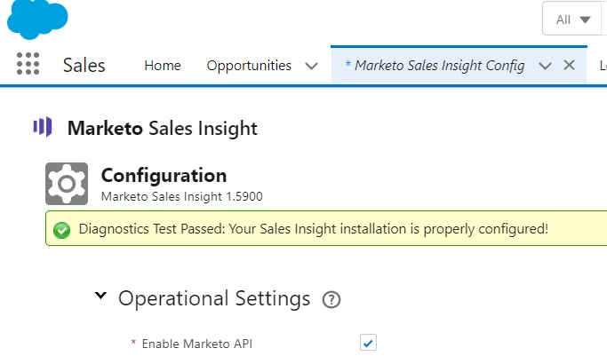The height and width of the screenshot is (364, 607).
Task: Click the Diagnostics Test Passed message
Action: 313,229
